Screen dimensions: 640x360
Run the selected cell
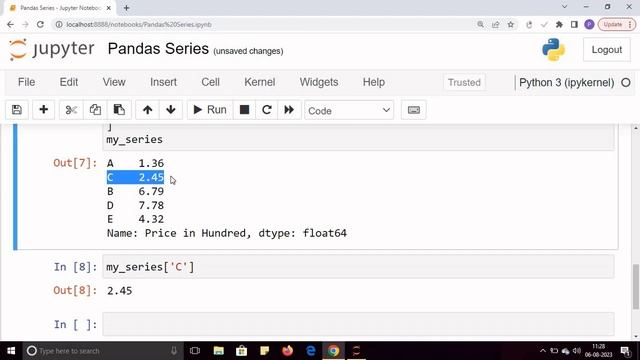coord(210,110)
